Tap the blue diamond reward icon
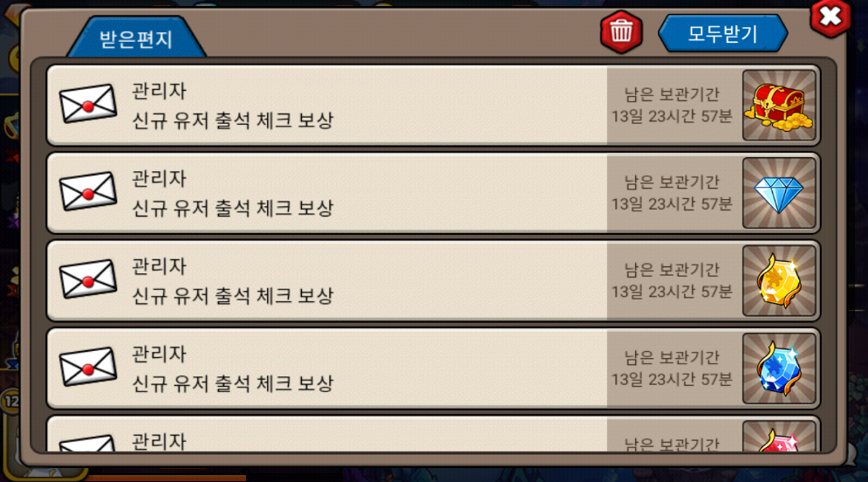The height and width of the screenshot is (482, 868). (779, 193)
